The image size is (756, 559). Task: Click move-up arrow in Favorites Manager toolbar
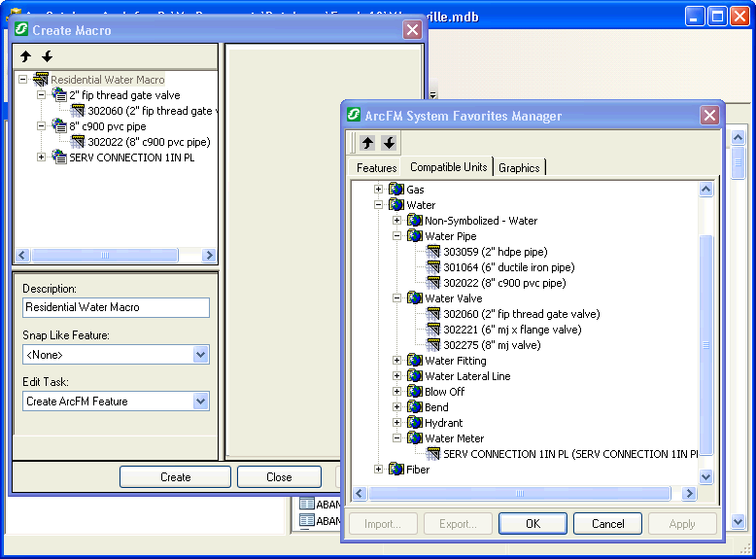[x=368, y=143]
